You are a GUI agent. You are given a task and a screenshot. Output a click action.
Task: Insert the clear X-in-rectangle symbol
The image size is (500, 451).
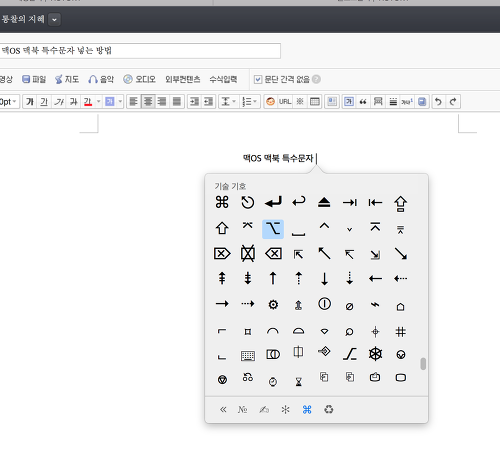(248, 253)
